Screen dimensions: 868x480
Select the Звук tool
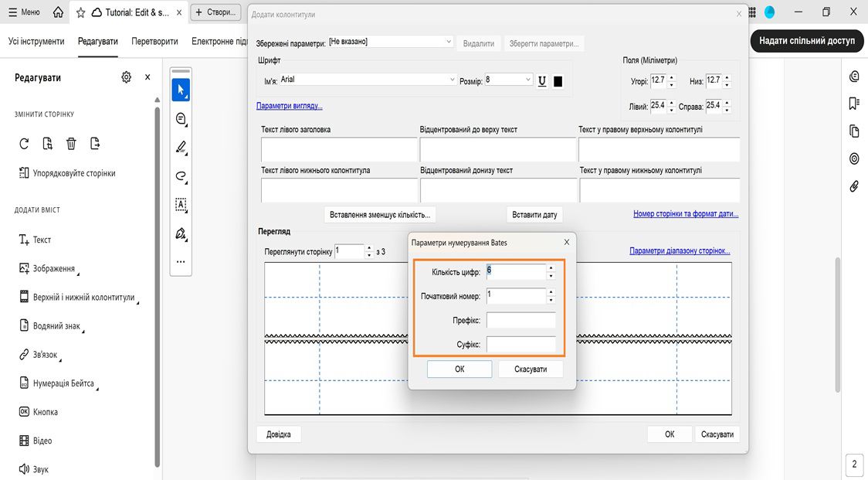tap(34, 469)
